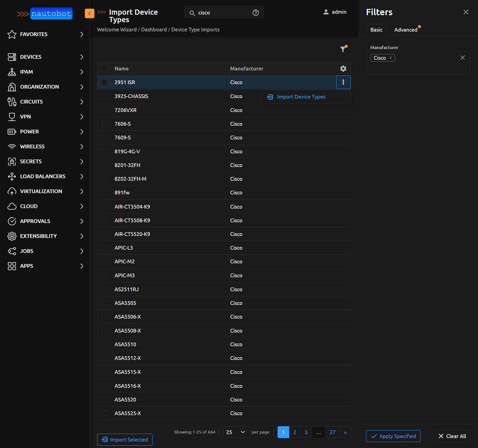
Task: Click the admin user account icon
Action: tap(326, 12)
